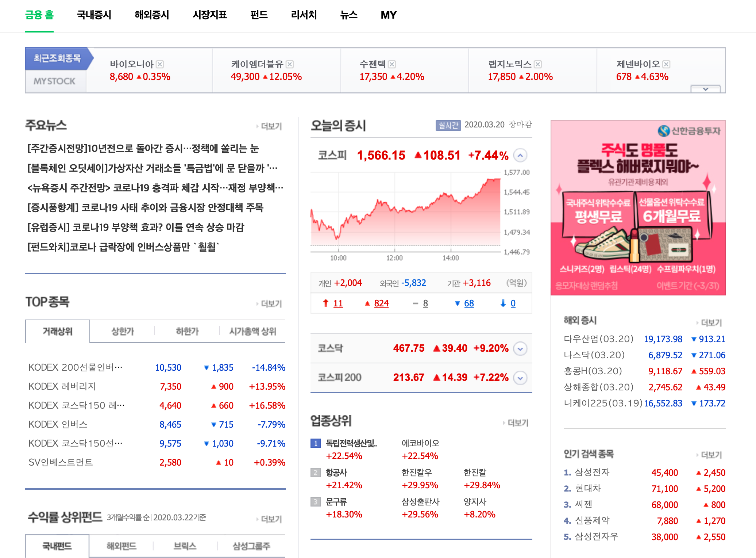756x558 pixels.
Task: Delete 수젠텍 from recently viewed
Action: coord(392,64)
